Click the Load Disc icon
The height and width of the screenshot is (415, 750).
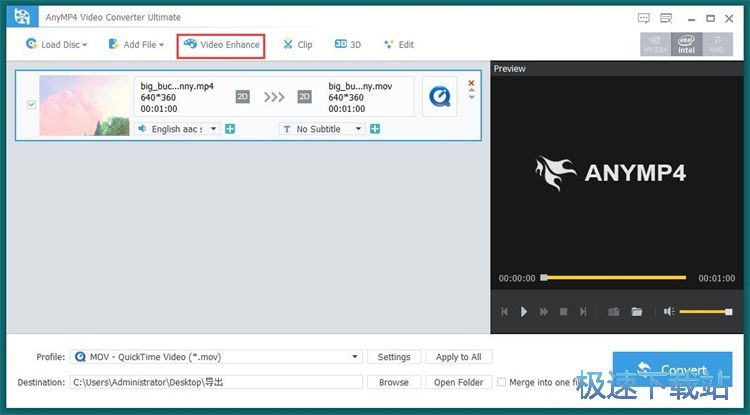32,44
